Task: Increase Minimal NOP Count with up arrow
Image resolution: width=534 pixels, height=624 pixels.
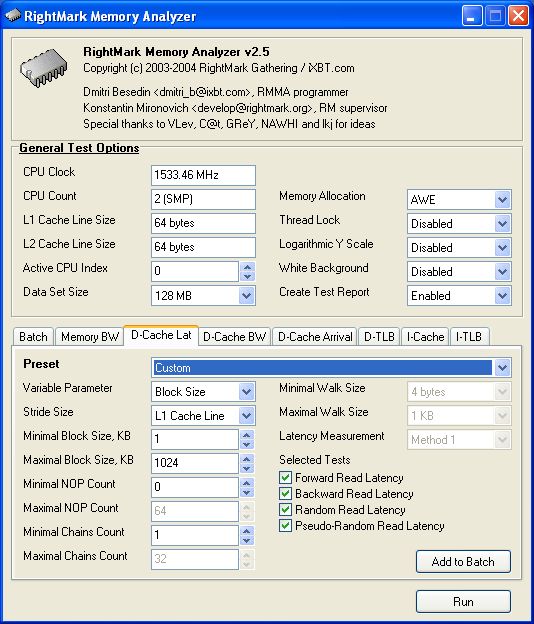Action: 247,482
